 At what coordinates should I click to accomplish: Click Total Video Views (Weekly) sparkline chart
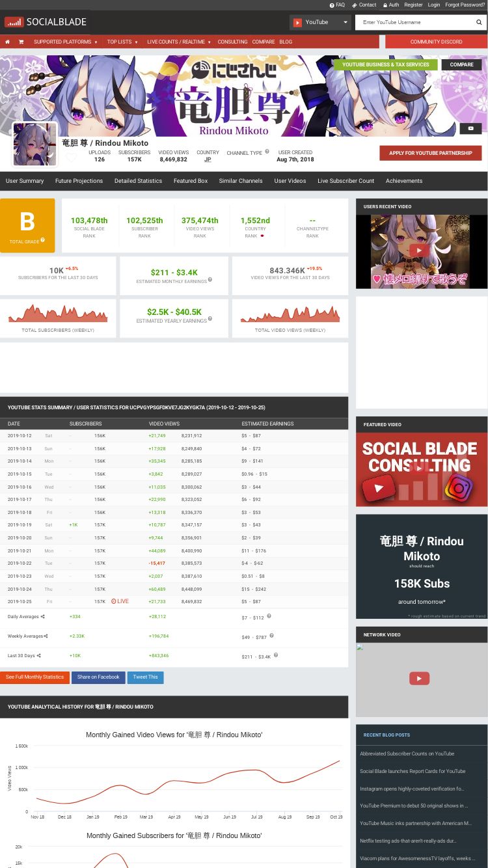[290, 313]
